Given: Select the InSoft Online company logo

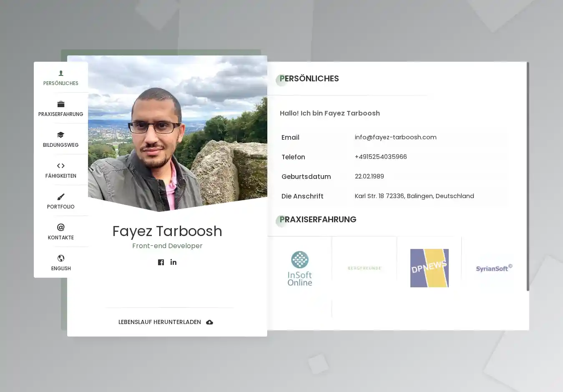Looking at the screenshot, I should pos(299,268).
